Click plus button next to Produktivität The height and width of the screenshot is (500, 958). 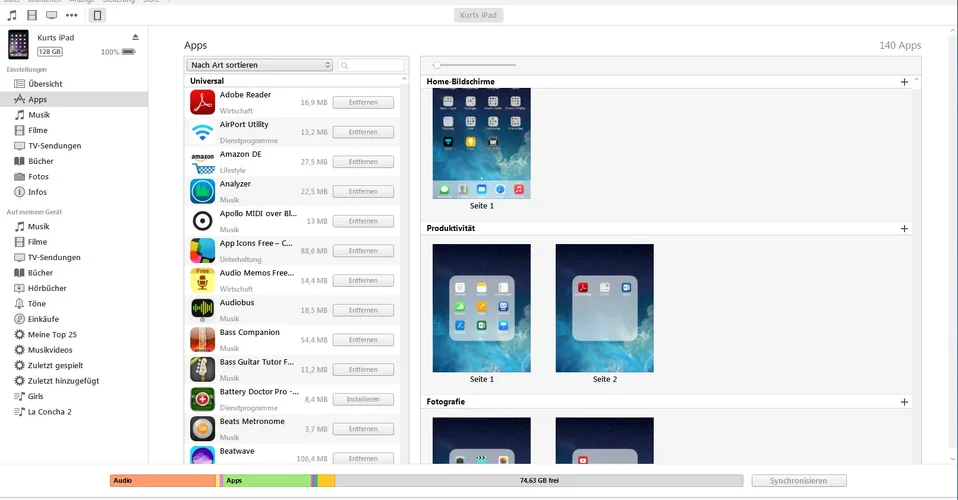click(x=904, y=229)
